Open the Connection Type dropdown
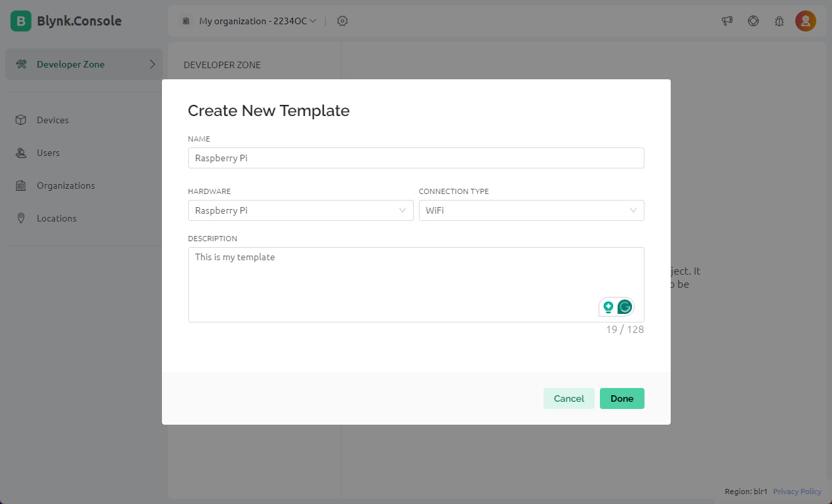The height and width of the screenshot is (504, 832). coord(532,210)
